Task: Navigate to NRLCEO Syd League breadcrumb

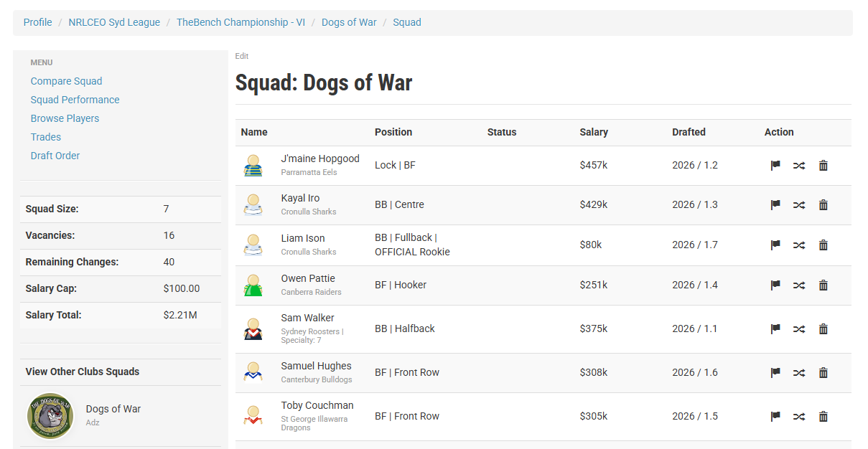Action: click(x=114, y=22)
